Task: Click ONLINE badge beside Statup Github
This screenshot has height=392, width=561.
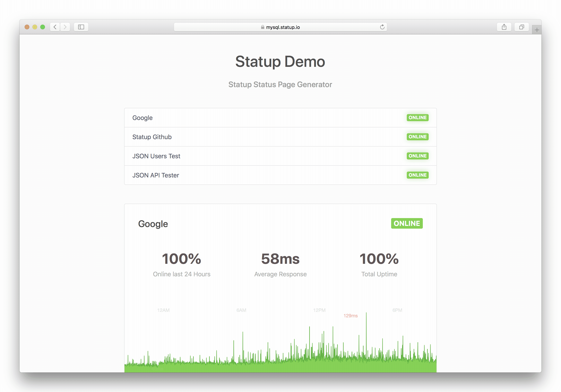Action: tap(417, 137)
